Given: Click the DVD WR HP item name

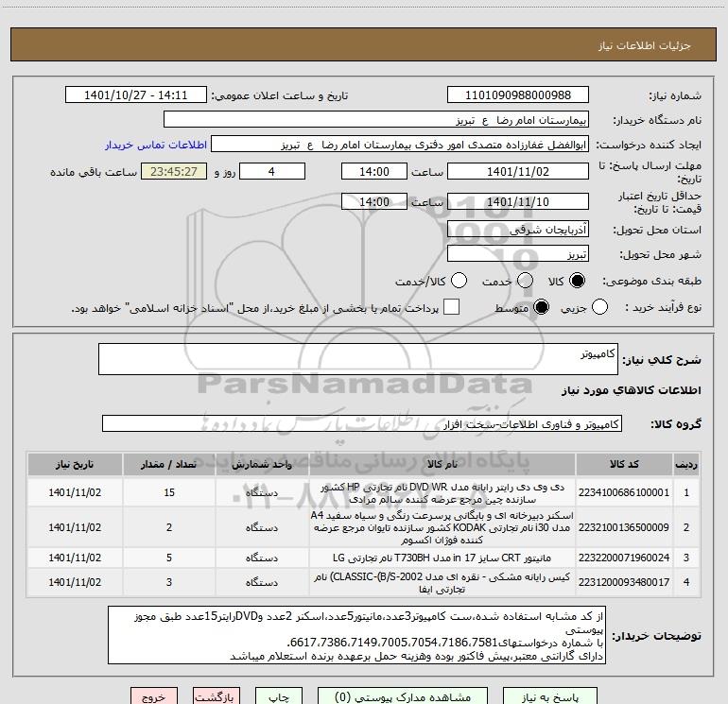Looking at the screenshot, I should [x=442, y=493].
